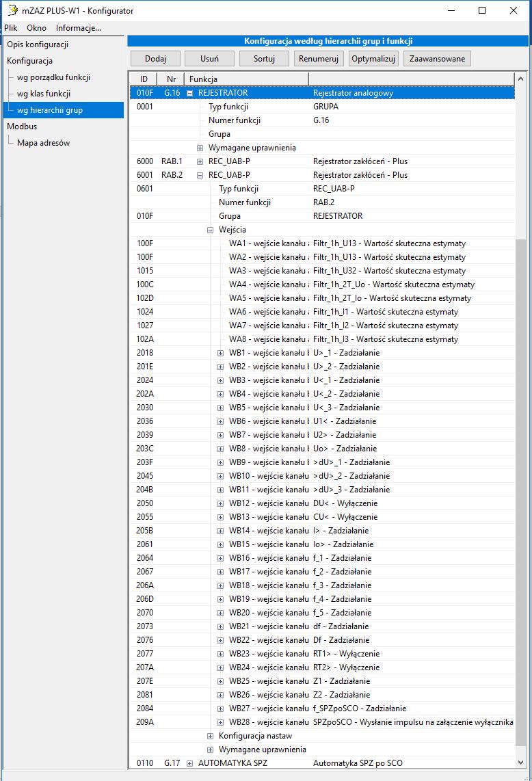Collapse the REJESTRATOR G.16 group
Screen dimensions: 532x781
click(190, 93)
